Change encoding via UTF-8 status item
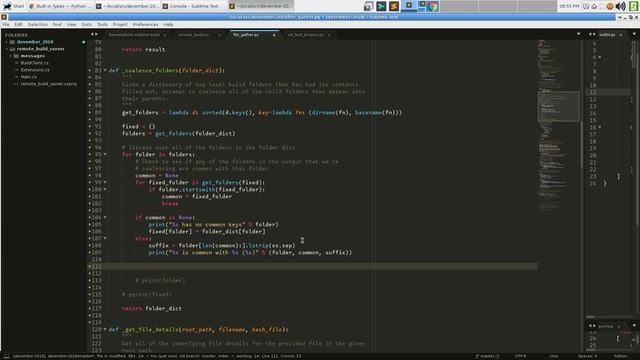The image size is (640, 360). pyautogui.click(x=520, y=356)
